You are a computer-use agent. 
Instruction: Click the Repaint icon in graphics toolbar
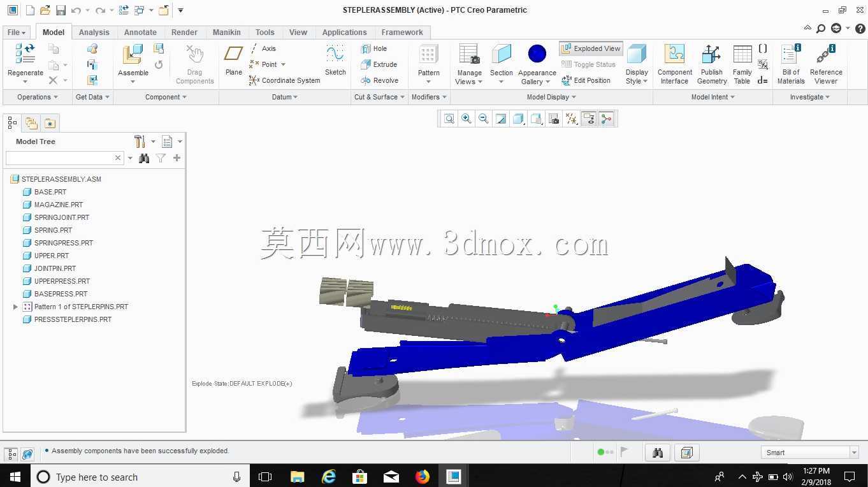501,119
